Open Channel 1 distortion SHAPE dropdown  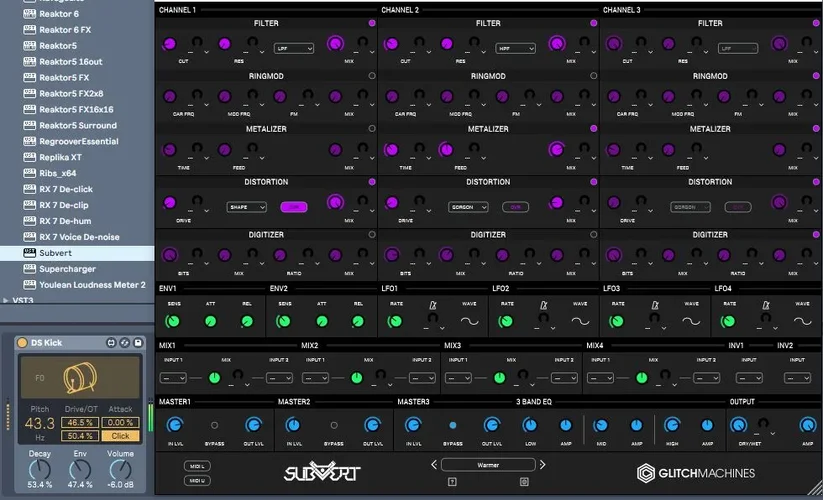246,207
